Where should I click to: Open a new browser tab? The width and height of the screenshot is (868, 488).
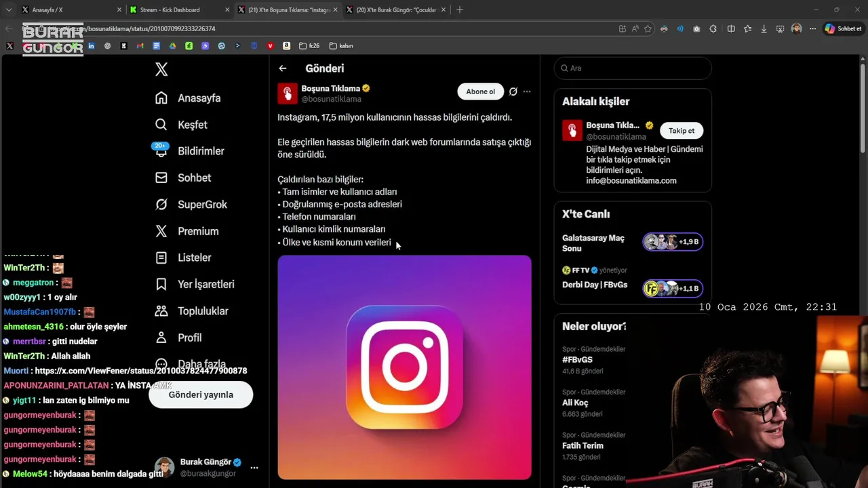(460, 9)
